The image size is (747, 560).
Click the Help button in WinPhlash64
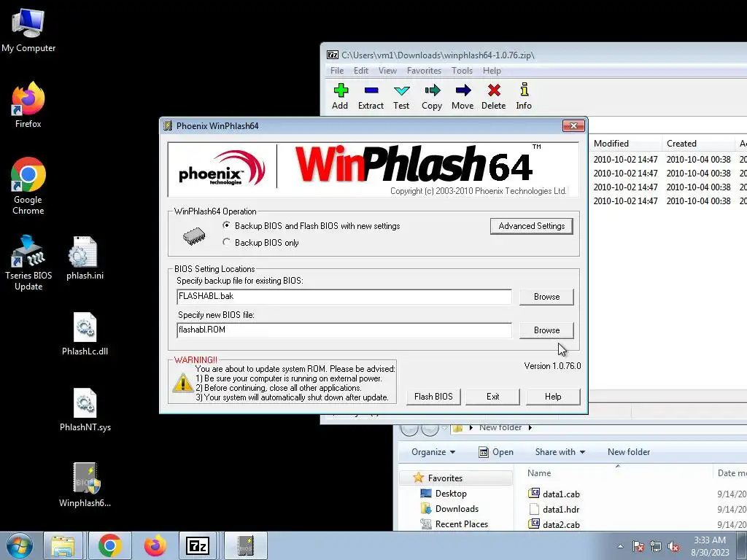pos(553,396)
